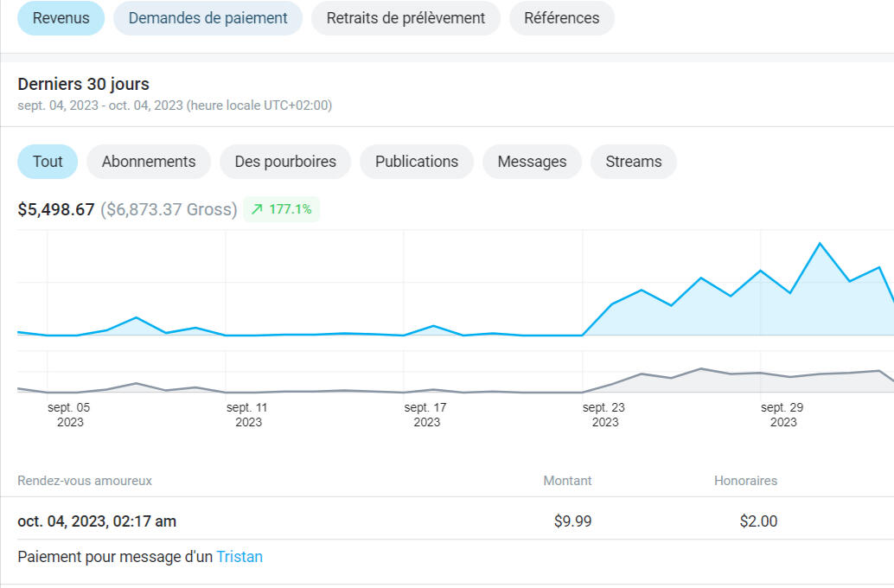Screen dimensions: 894x588
Task: Select the oct. 04, 02:17 am transaction
Action: pyautogui.click(x=97, y=521)
